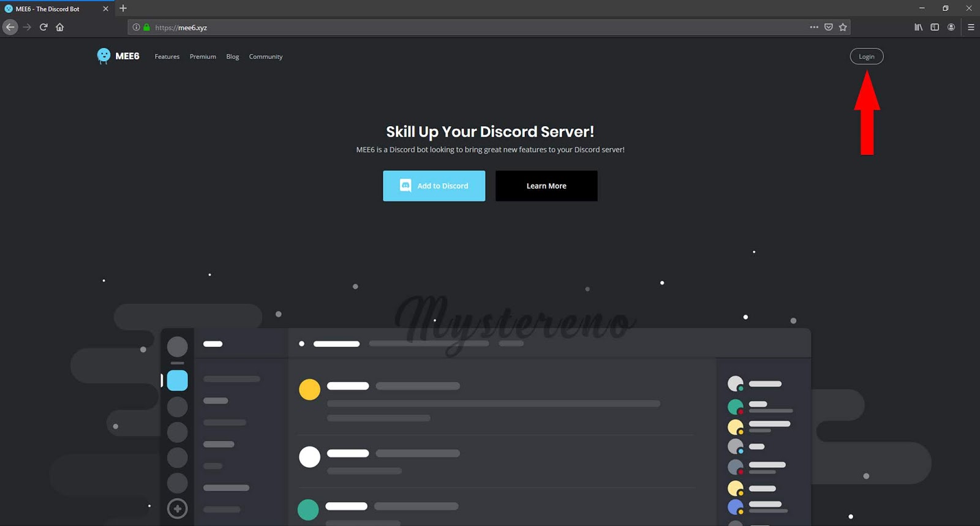This screenshot has height=526, width=980.
Task: Click the add server plus circle in mockup
Action: pos(178,508)
